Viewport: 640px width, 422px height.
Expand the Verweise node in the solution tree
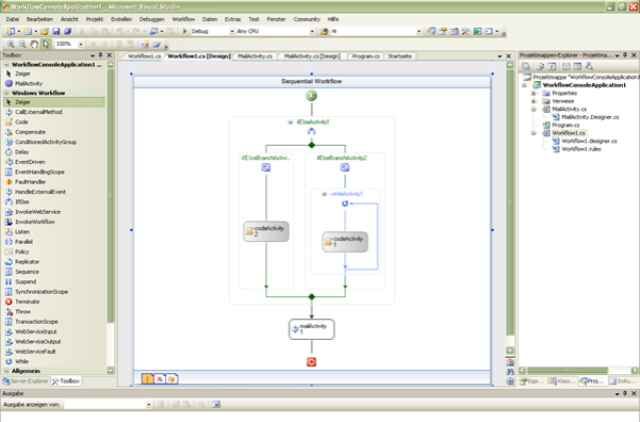533,101
